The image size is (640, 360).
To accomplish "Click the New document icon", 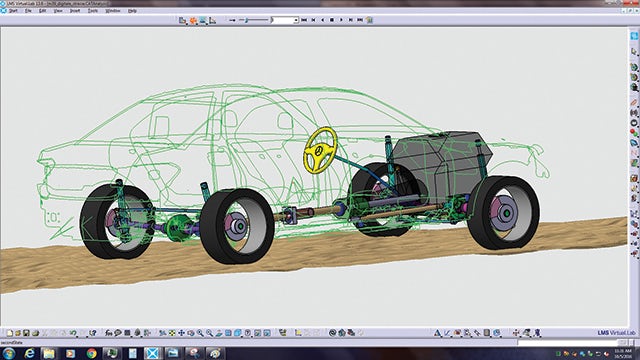I will pos(10,333).
